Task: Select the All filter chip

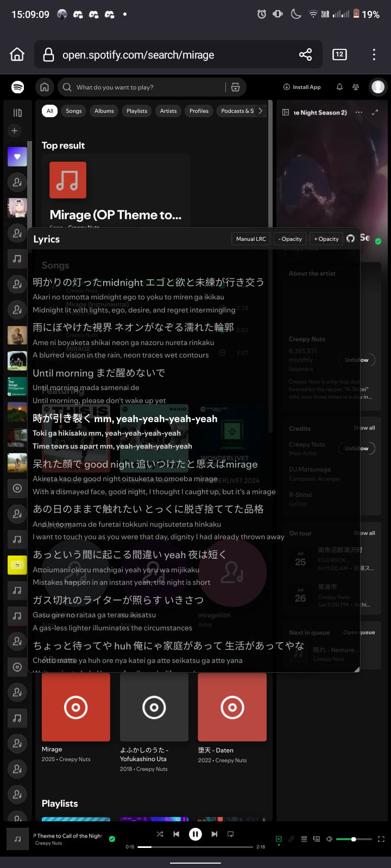Action: pos(49,111)
